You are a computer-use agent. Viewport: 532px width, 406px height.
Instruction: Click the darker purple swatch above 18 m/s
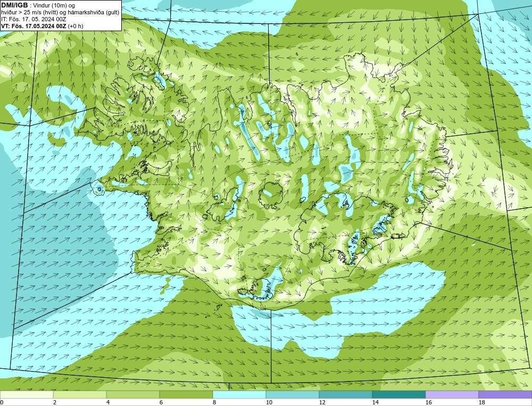tap(505, 394)
